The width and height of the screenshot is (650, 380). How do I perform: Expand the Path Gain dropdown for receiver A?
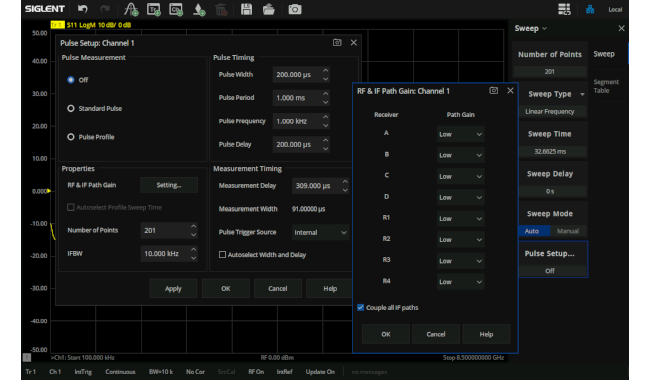pyautogui.click(x=461, y=134)
